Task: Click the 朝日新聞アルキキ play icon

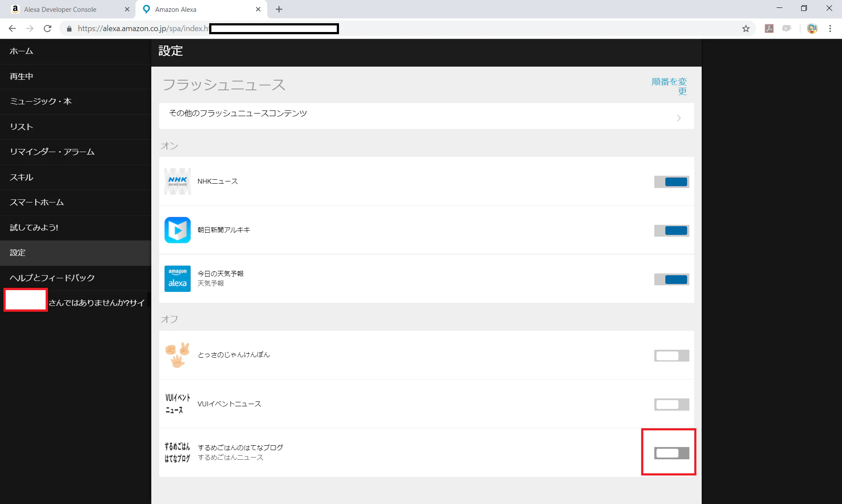Action: [x=177, y=230]
